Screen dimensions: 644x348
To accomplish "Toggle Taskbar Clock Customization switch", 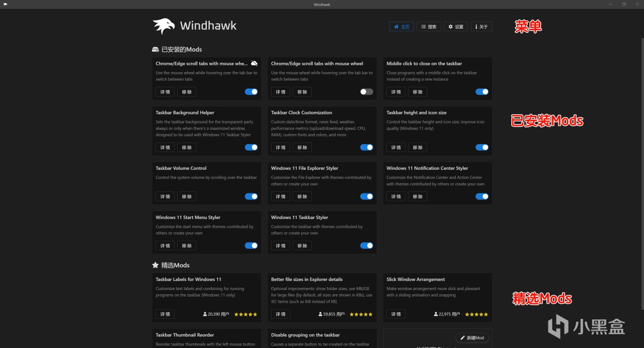I will click(367, 148).
